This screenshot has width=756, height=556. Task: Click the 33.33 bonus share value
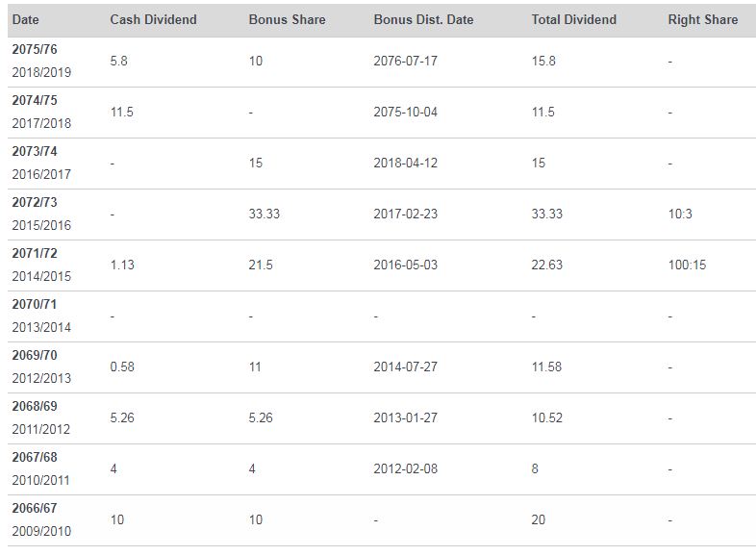[x=265, y=215]
